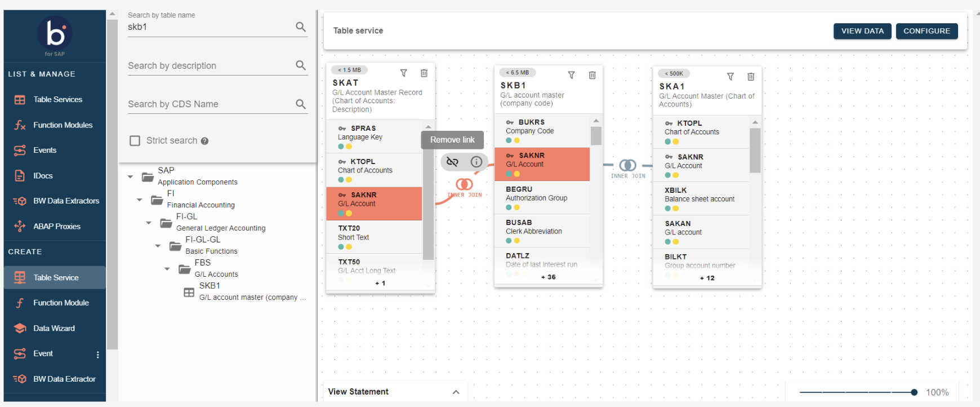The width and height of the screenshot is (980, 407).
Task: Click the filter icon on SKAT table
Action: [403, 73]
